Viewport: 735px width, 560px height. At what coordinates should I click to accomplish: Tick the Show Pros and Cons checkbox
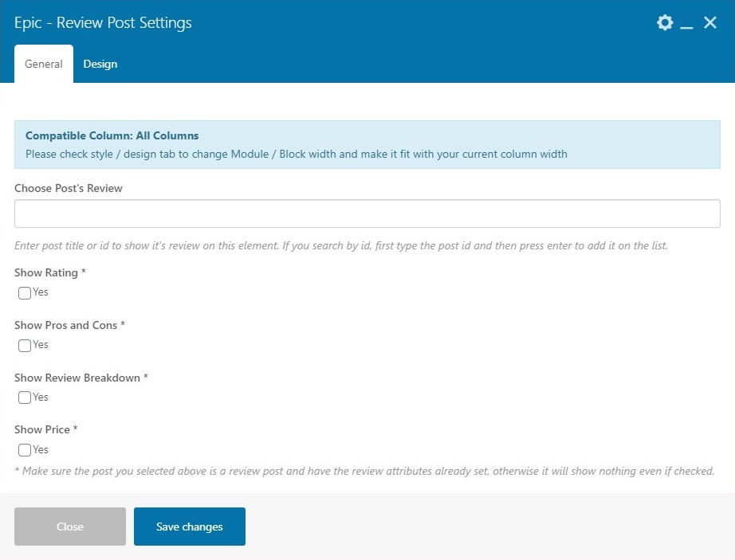25,346
